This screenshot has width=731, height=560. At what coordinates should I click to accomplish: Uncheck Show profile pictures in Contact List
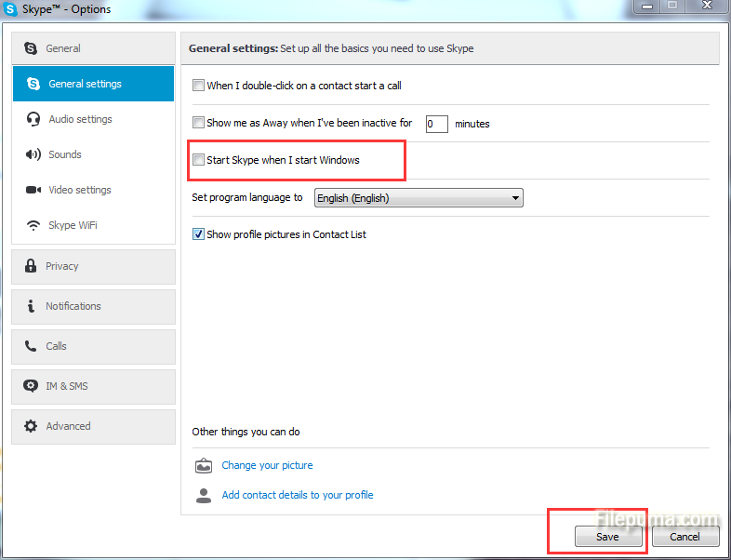198,234
